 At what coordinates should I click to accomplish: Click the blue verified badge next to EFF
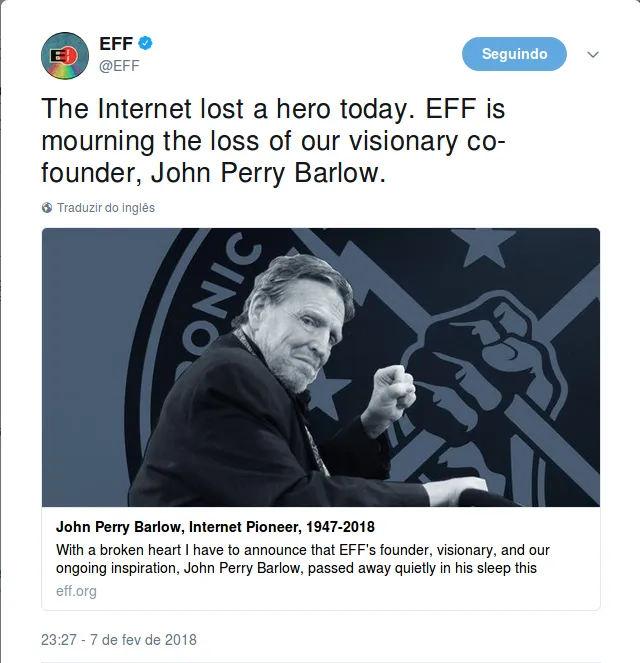145,43
